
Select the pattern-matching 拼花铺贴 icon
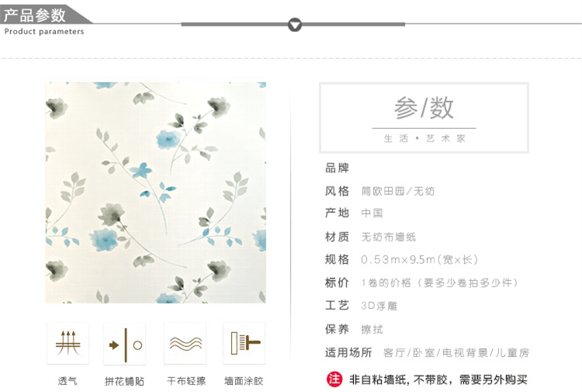point(125,344)
